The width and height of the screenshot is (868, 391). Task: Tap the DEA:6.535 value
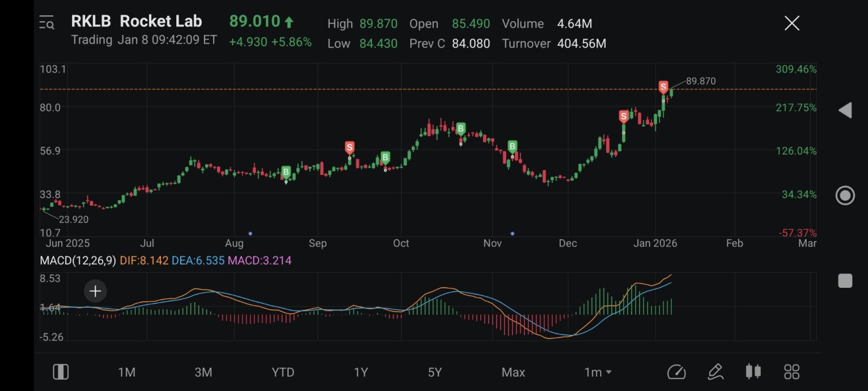click(198, 261)
